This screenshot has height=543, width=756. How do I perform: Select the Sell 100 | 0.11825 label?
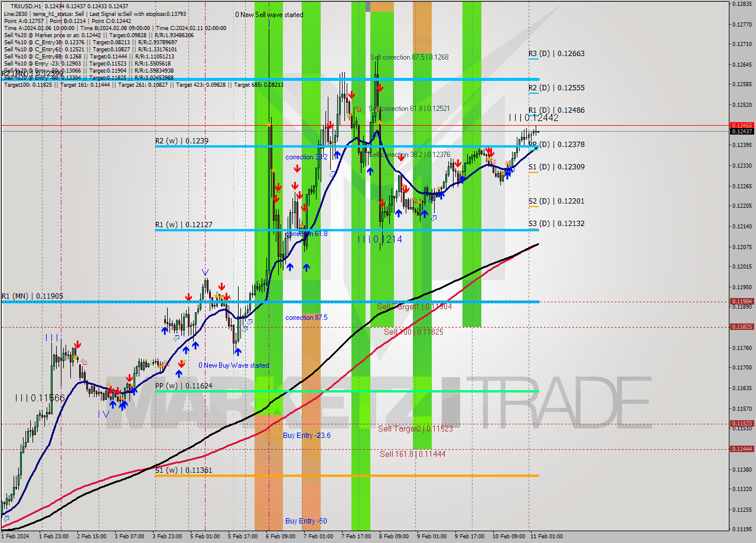[413, 332]
